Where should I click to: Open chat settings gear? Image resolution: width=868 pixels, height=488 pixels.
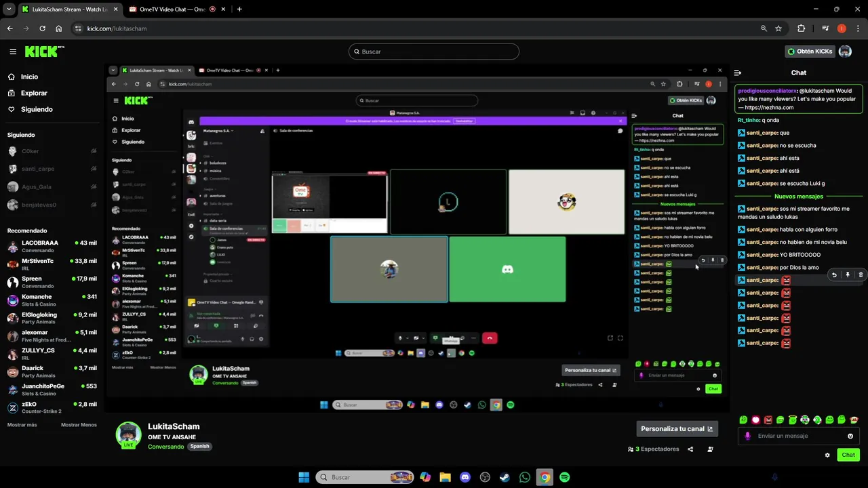tap(827, 455)
